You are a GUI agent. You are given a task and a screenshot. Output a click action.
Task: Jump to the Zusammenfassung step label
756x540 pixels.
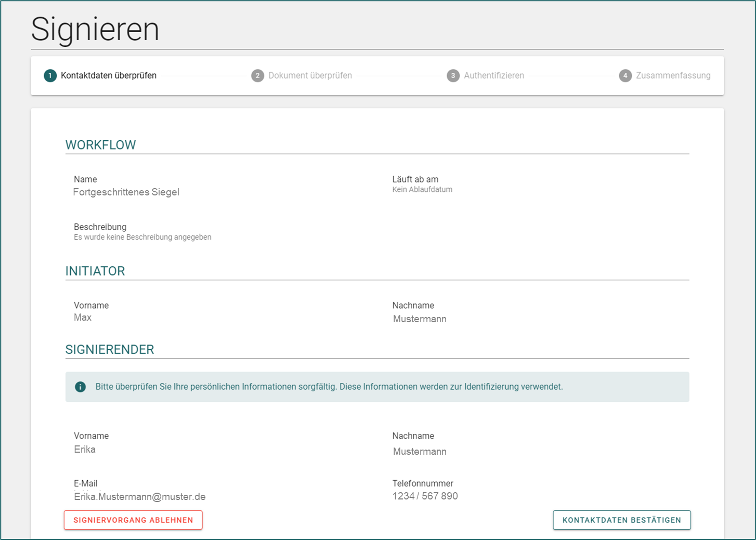click(673, 76)
